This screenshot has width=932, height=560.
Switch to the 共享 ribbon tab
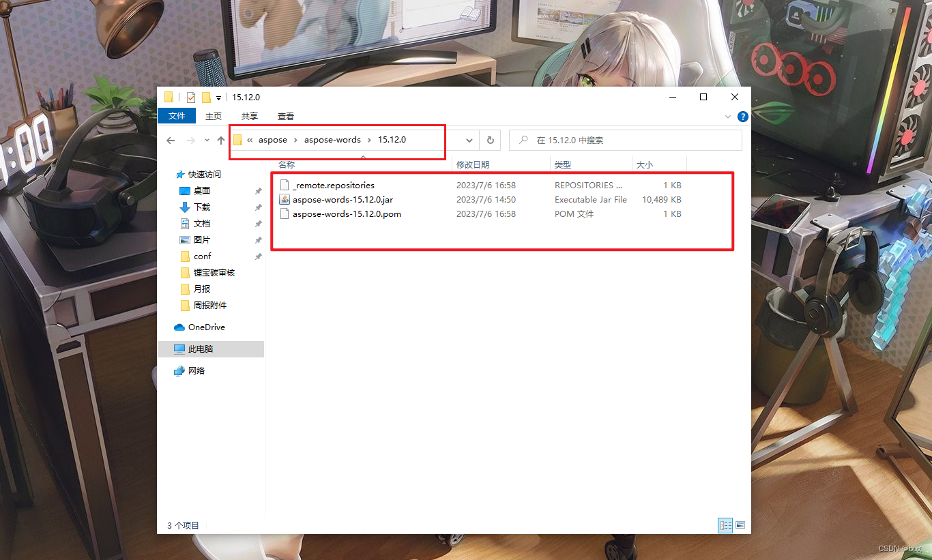pyautogui.click(x=250, y=117)
